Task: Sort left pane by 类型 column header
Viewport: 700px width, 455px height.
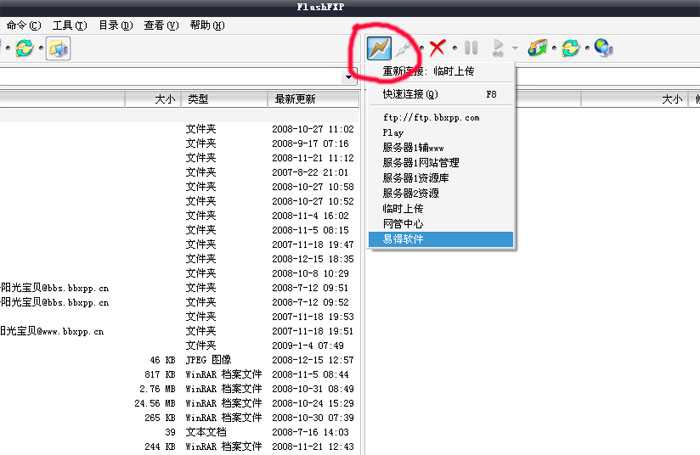Action: tap(224, 99)
